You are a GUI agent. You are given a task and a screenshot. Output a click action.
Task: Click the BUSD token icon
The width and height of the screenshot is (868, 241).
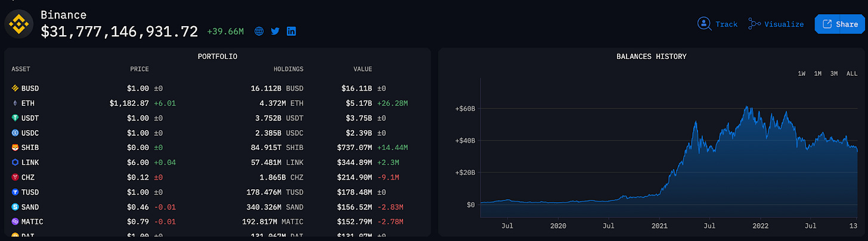point(15,88)
